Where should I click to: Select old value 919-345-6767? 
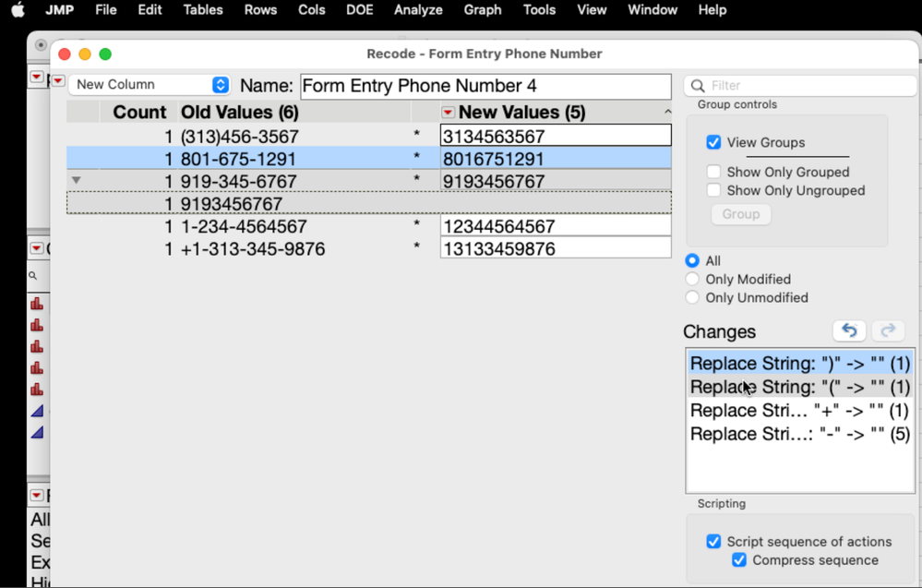pyautogui.click(x=238, y=181)
